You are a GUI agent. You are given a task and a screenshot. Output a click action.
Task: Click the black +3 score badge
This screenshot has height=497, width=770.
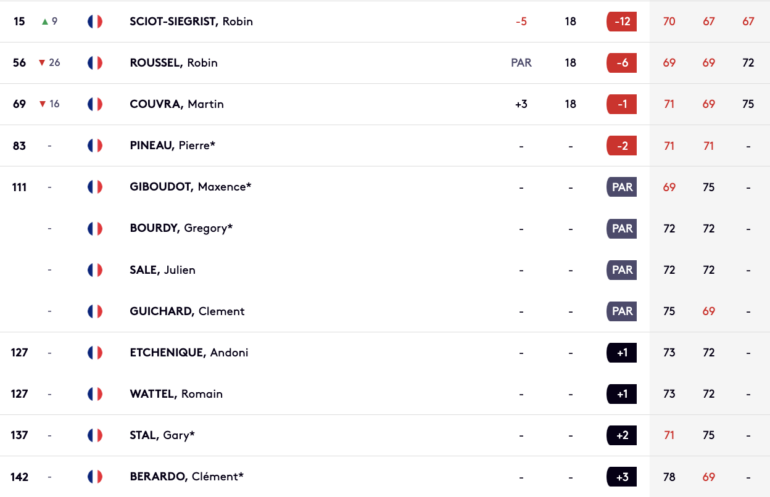(x=622, y=476)
